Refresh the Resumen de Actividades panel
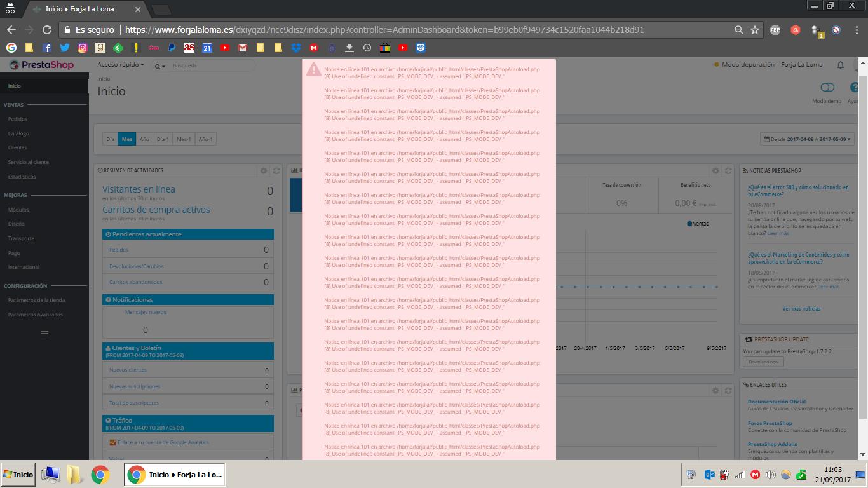868x488 pixels. (276, 170)
